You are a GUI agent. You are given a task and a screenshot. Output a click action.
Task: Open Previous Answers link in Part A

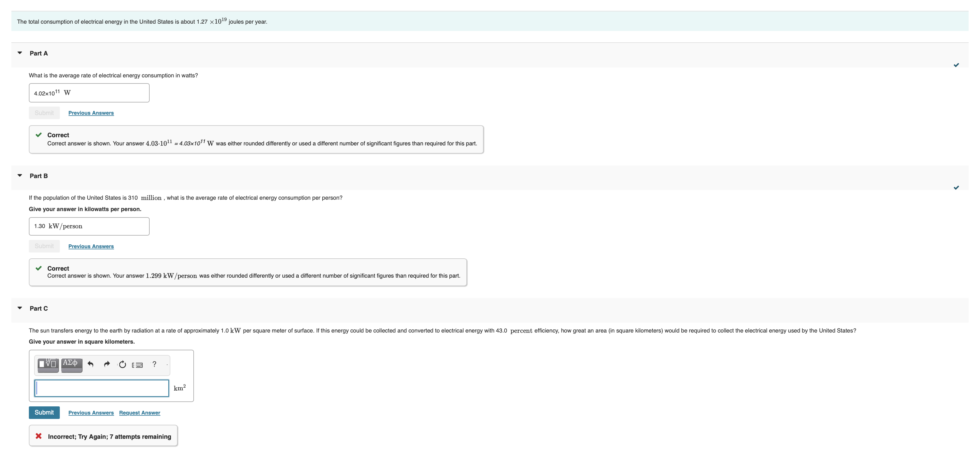(91, 113)
